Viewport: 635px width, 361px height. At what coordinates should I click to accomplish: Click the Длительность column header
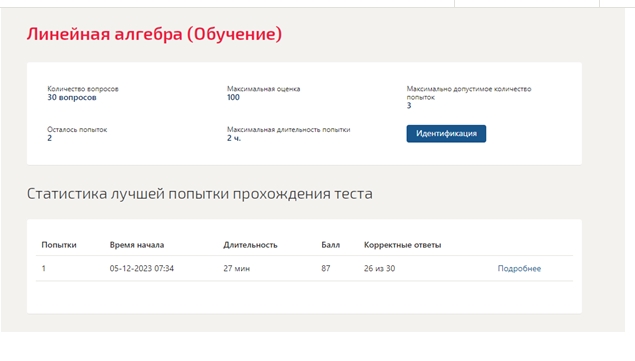click(250, 245)
